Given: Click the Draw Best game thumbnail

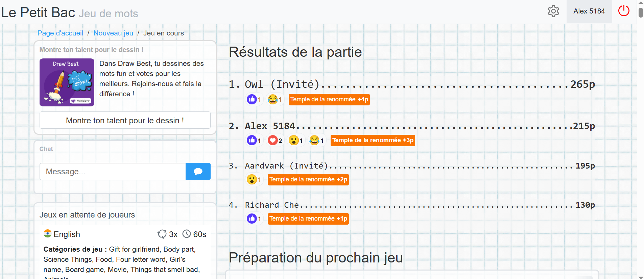Looking at the screenshot, I should (67, 82).
